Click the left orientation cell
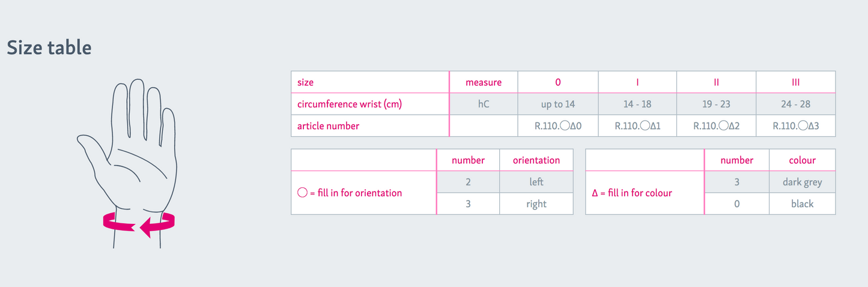 click(x=536, y=181)
